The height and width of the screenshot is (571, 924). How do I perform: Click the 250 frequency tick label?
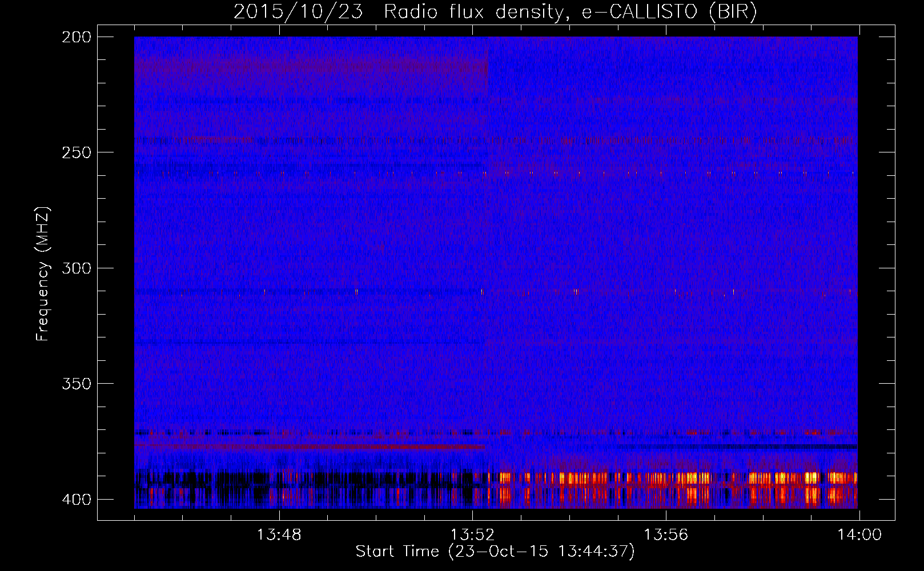(x=77, y=152)
